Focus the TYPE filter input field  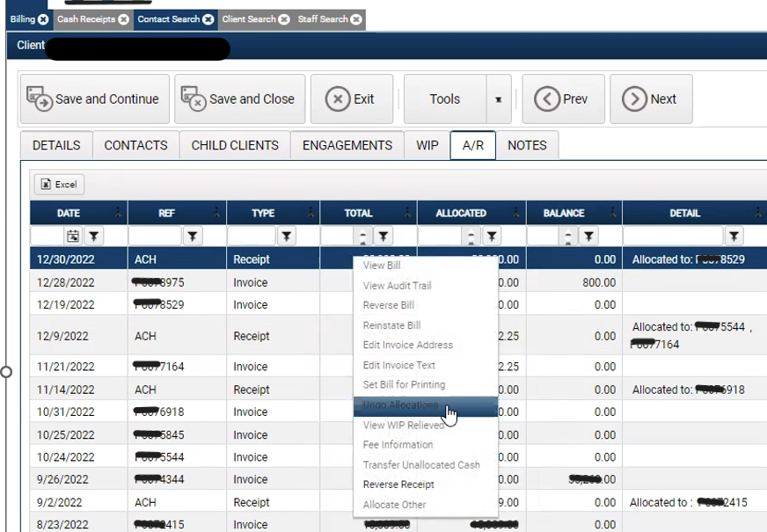click(252, 237)
